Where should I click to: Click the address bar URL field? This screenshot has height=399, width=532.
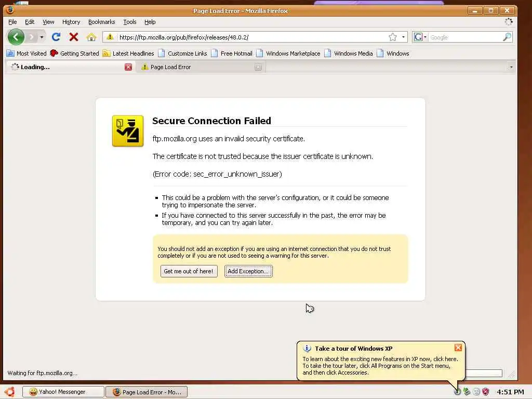pyautogui.click(x=251, y=37)
